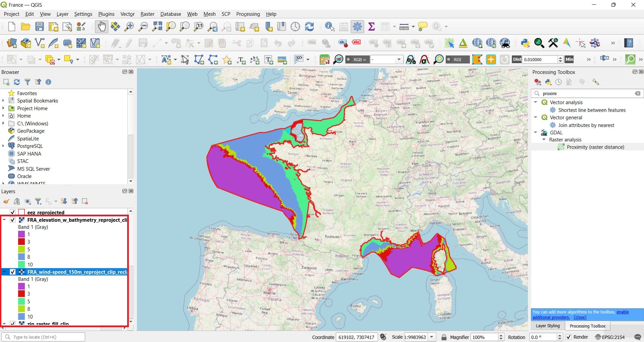Click the EPSG:2154 CRS icon
This screenshot has height=342, width=644.
[x=610, y=337]
